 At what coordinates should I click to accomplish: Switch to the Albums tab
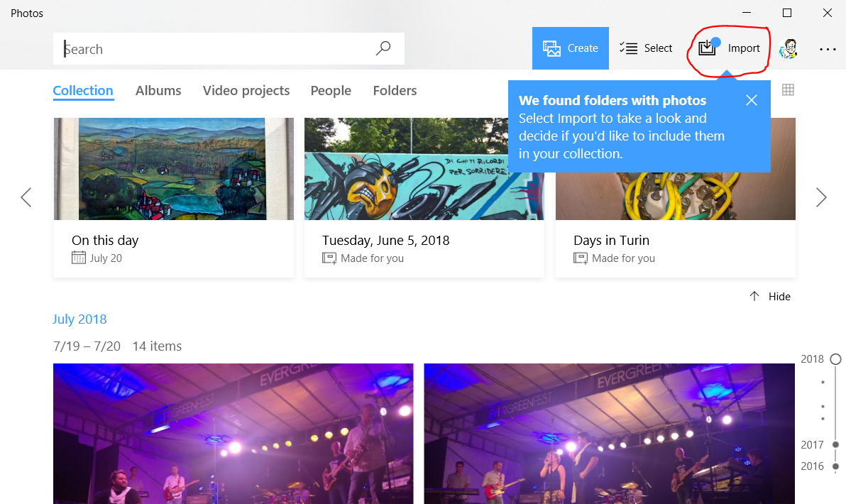pos(158,91)
